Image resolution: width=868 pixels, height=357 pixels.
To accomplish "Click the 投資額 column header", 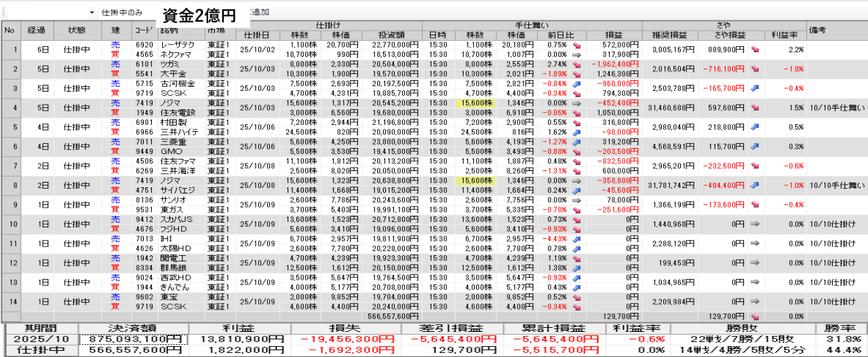I will (x=391, y=35).
